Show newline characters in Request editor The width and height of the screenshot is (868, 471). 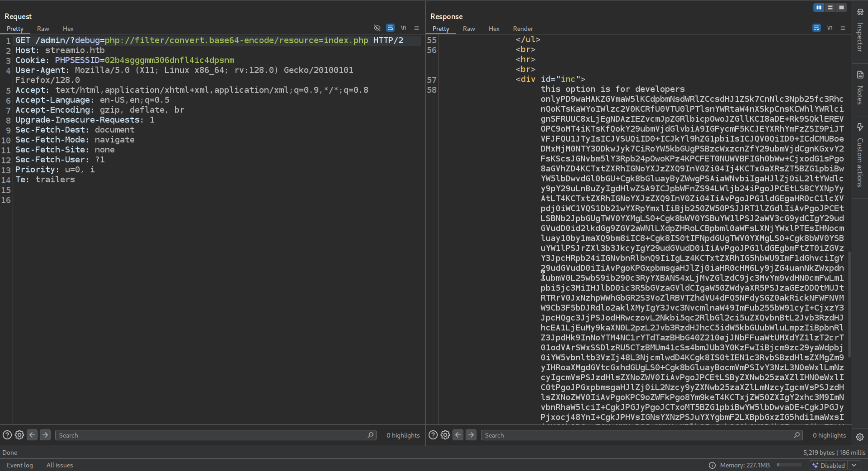click(x=403, y=28)
